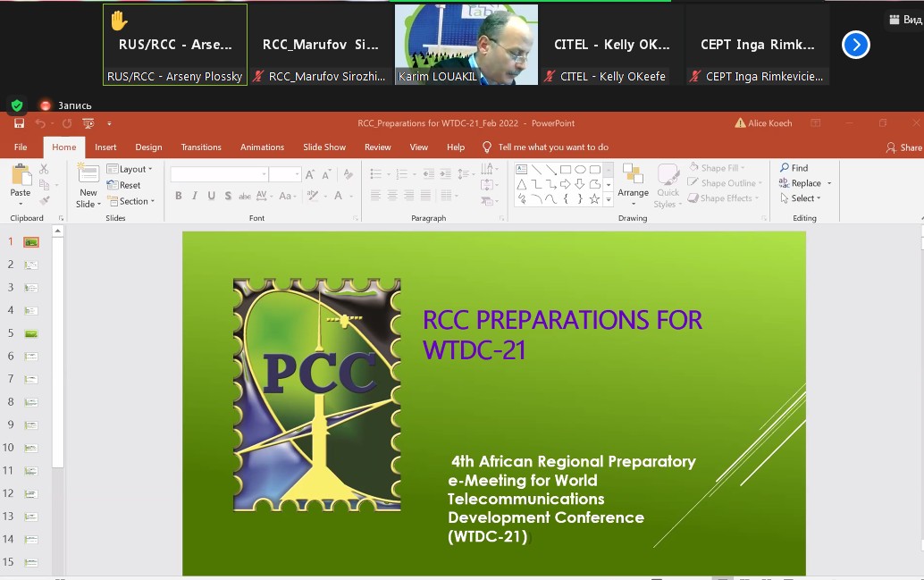Click the Decrease Font Size icon
Screen dimensions: 924x580
click(x=326, y=174)
